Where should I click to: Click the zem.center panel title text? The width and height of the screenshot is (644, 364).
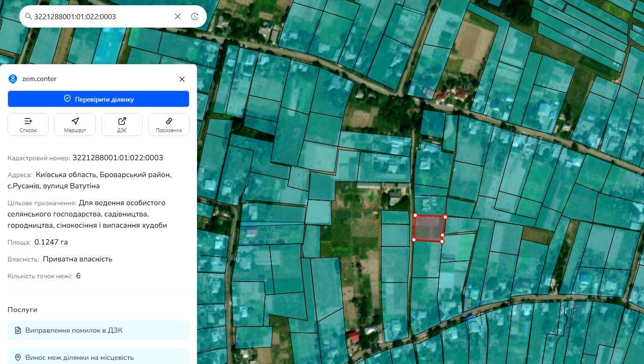pos(39,79)
